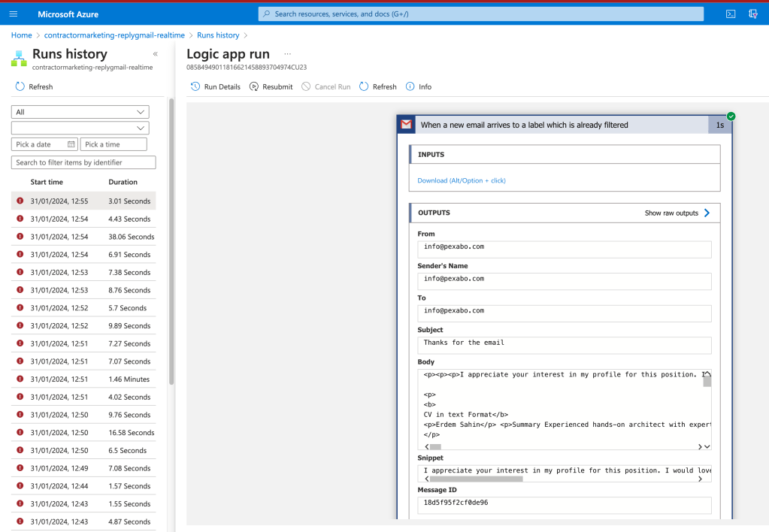Click Snippet box horizontal scrollbar
The height and width of the screenshot is (532, 769).
pyautogui.click(x=476, y=479)
